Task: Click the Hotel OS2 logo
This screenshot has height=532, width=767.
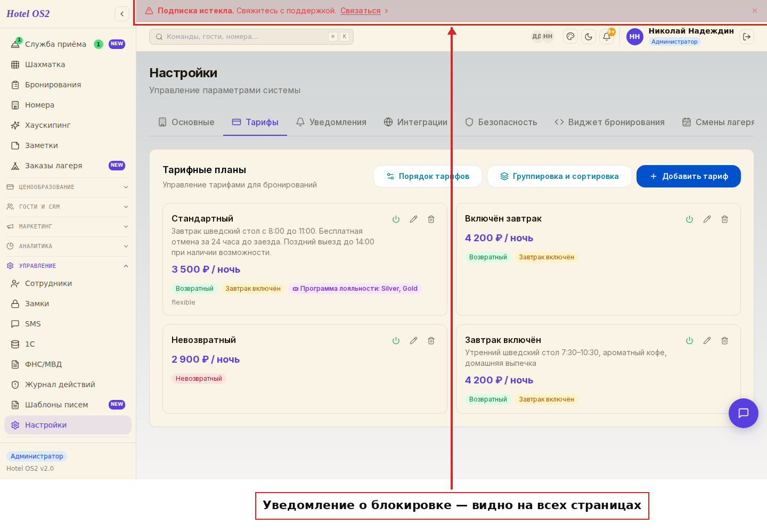Action: (x=28, y=14)
